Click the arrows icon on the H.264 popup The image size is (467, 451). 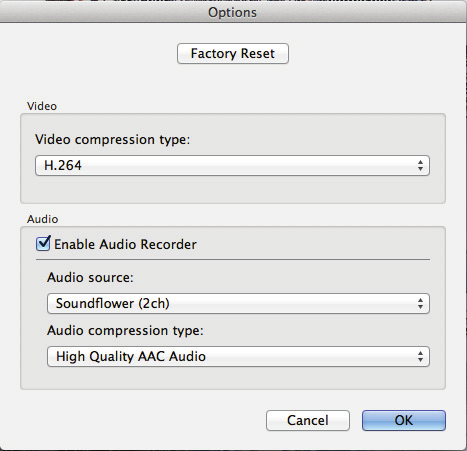point(420,165)
